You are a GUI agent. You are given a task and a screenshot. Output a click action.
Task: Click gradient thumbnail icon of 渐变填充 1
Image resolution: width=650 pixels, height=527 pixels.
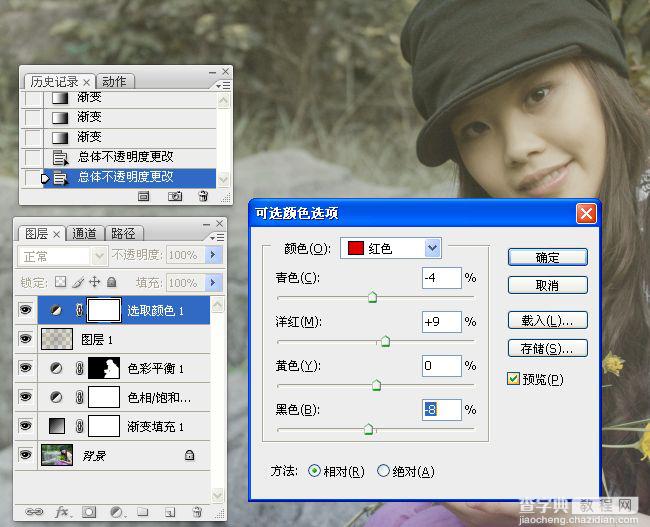click(57, 426)
